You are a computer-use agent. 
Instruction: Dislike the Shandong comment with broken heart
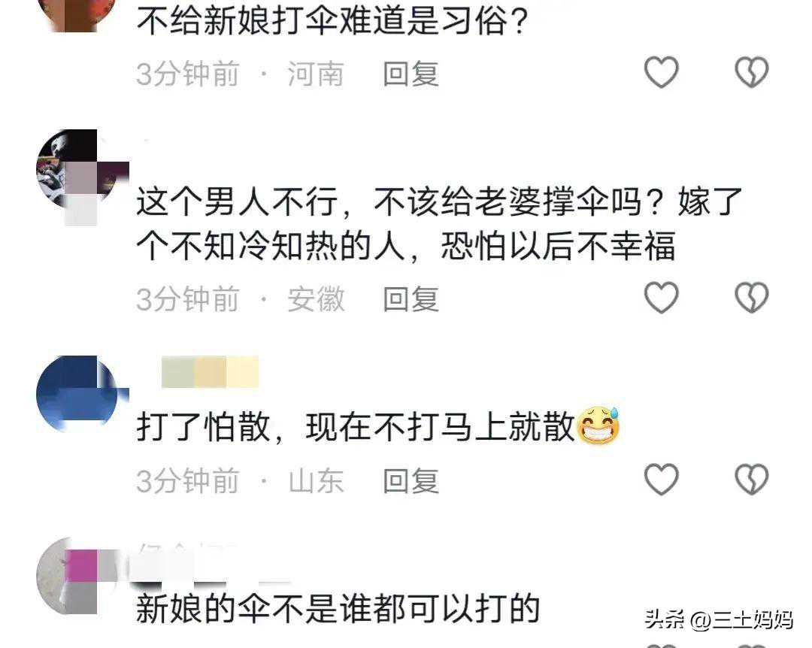[752, 479]
